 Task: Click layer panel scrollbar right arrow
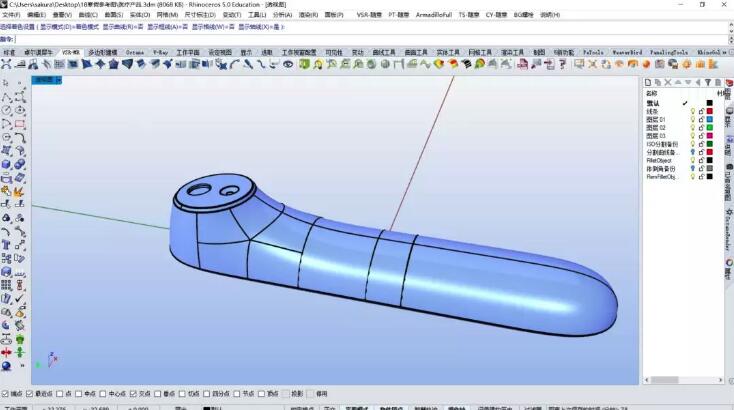720,380
